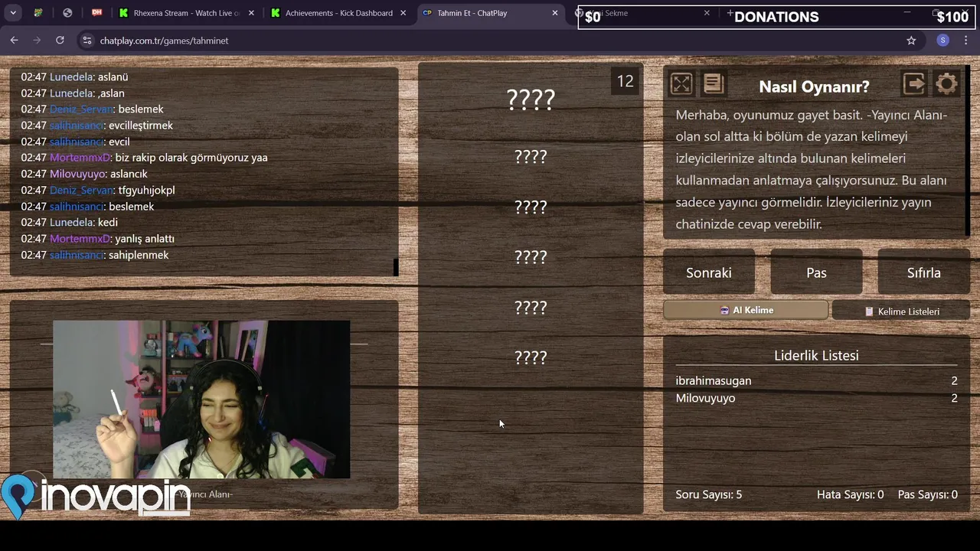Open the notes list icon
980x551 pixels.
(714, 83)
